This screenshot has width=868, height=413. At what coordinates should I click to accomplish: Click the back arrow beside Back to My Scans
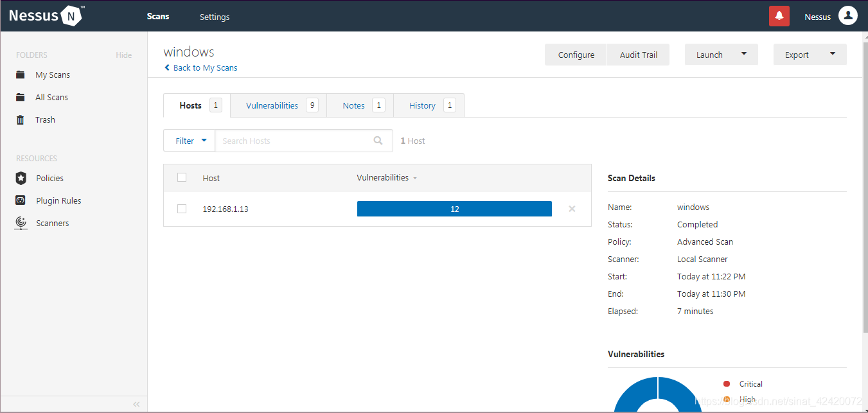click(167, 67)
